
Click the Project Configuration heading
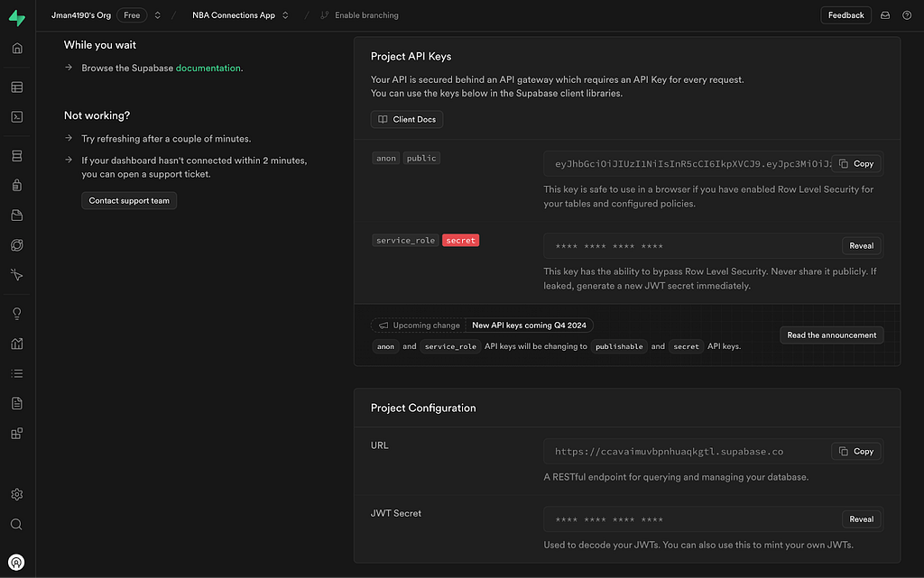pos(423,408)
